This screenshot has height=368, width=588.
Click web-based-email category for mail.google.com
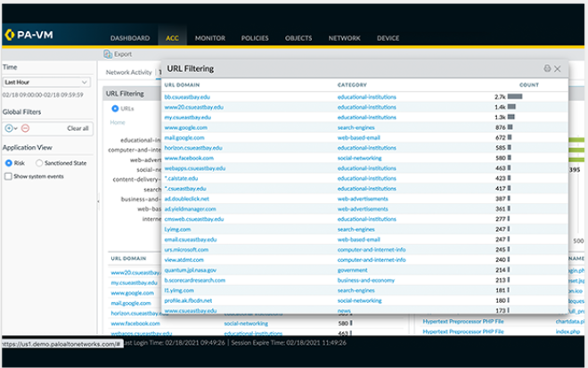click(x=359, y=138)
